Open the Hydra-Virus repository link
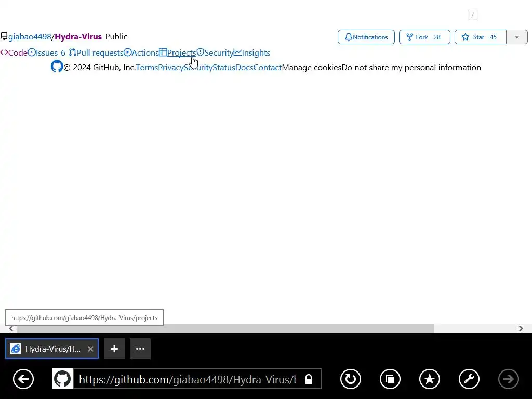This screenshot has width=532, height=399. pos(78,37)
